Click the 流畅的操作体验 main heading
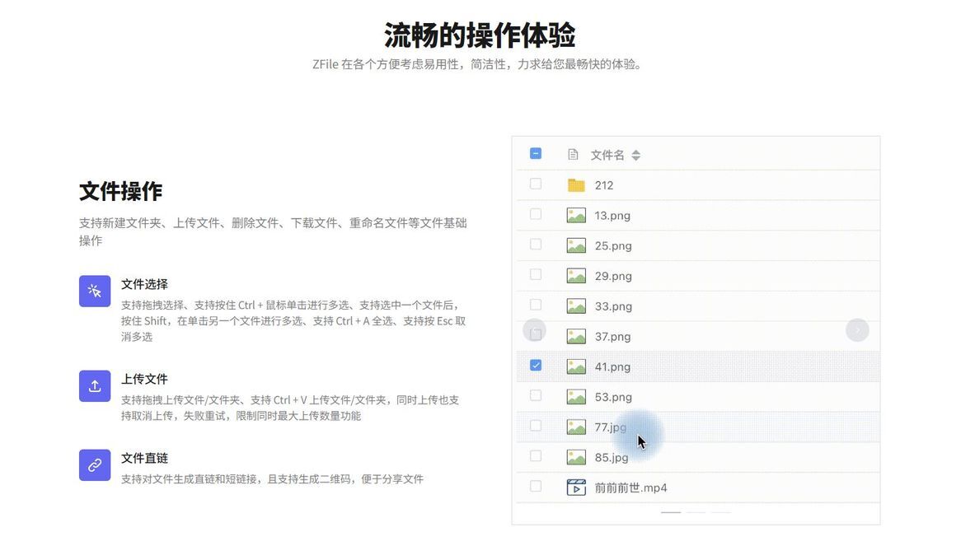Viewport: 961px width, 560px height. (x=480, y=35)
